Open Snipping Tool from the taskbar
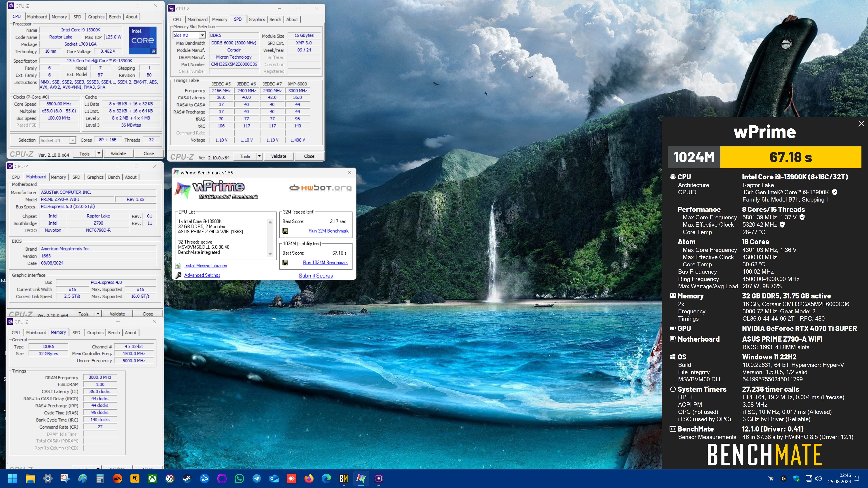868x488 pixels. pyautogui.click(x=65, y=478)
